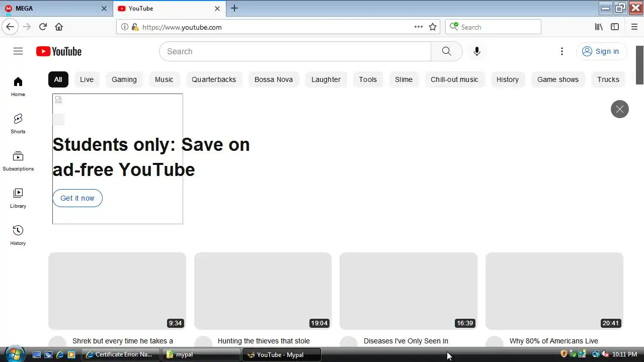Viewport: 644px width, 362px height.
Task: Open the 19:04 video thumbnail
Action: (263, 291)
